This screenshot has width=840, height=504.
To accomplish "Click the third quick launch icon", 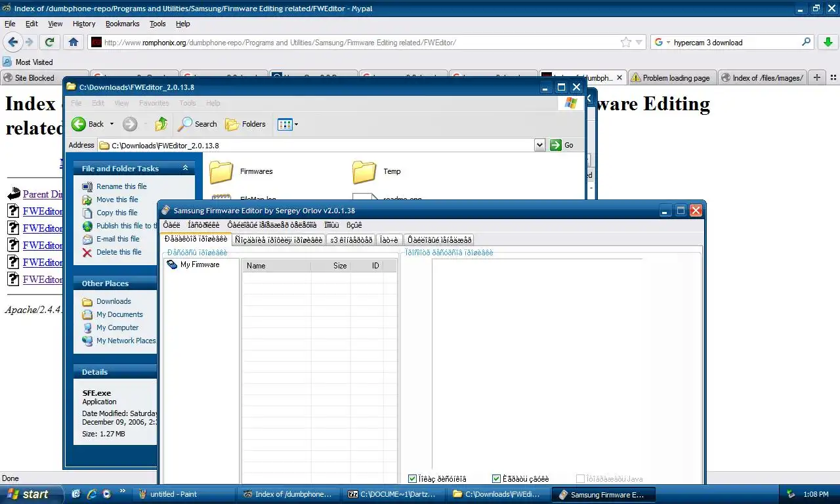I will point(106,494).
